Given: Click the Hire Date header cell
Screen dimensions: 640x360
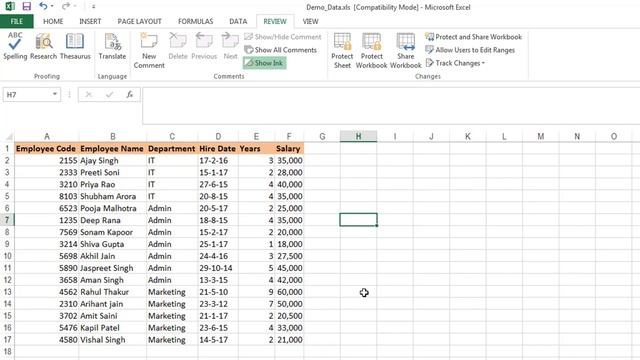Looking at the screenshot, I should click(218, 149).
